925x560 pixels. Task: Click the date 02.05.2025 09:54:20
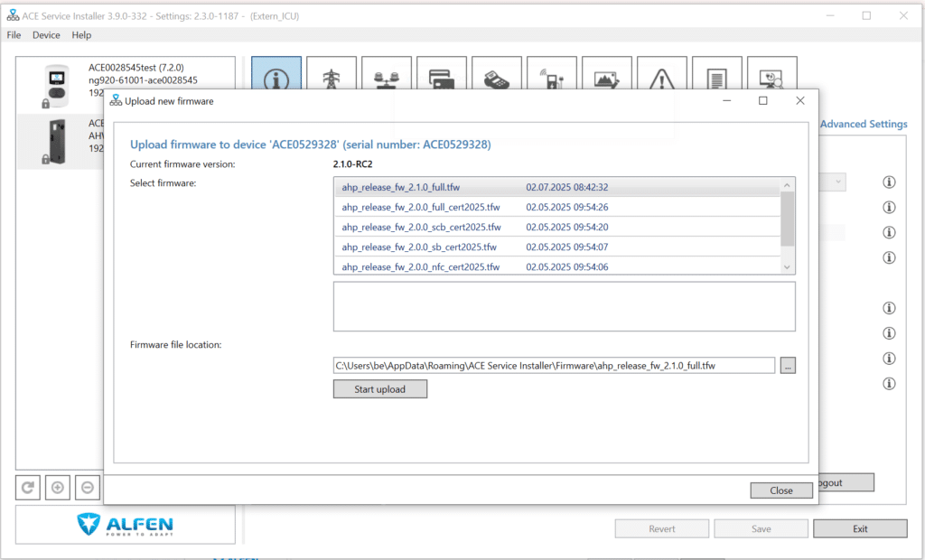pos(567,228)
